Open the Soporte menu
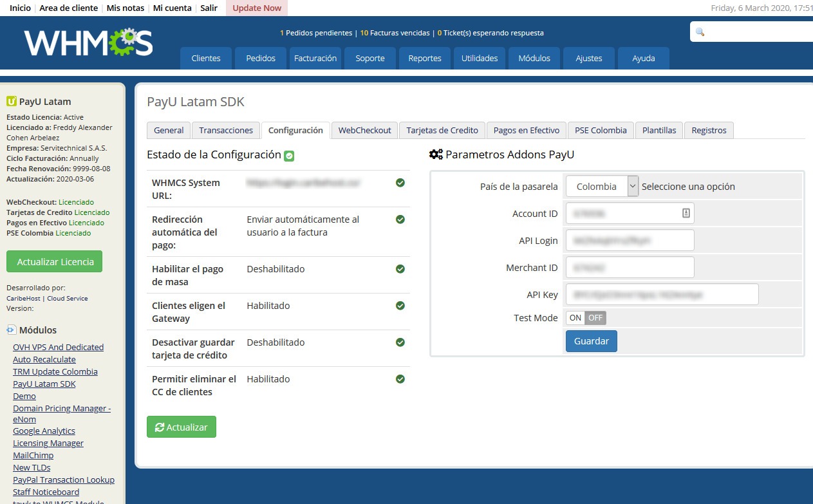Viewport: 813px width, 504px height. (x=370, y=58)
